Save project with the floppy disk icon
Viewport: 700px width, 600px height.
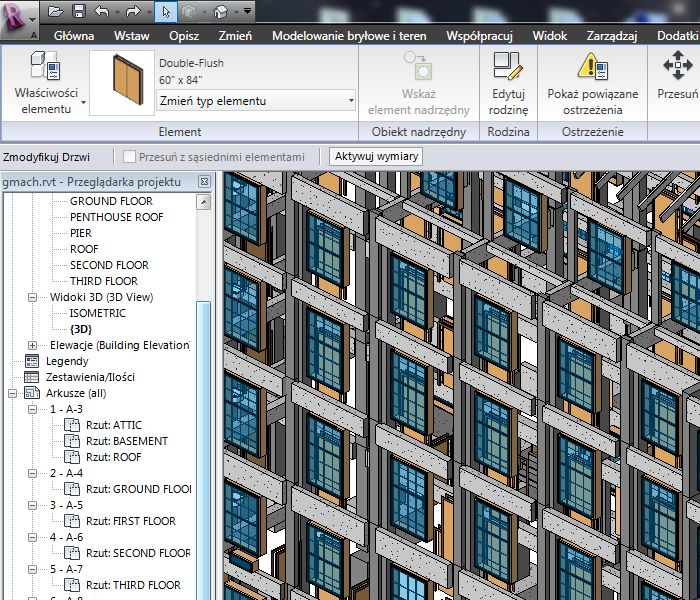click(x=77, y=12)
